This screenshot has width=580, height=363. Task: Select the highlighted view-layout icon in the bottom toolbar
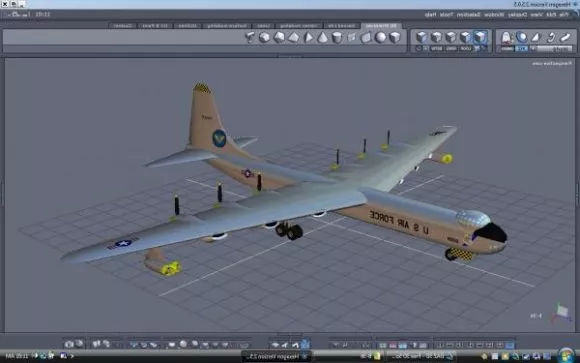(510, 345)
